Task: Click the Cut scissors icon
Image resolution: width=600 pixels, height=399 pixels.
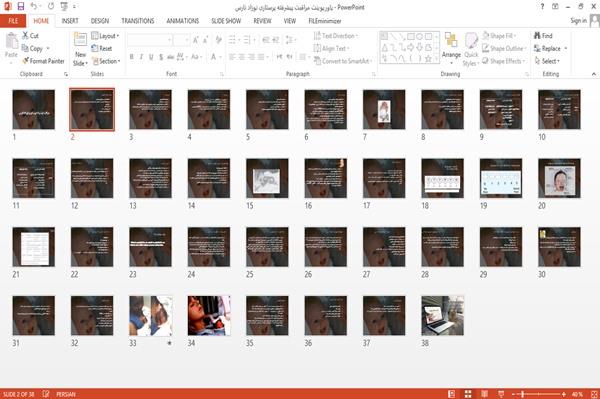Action: pyautogui.click(x=25, y=36)
